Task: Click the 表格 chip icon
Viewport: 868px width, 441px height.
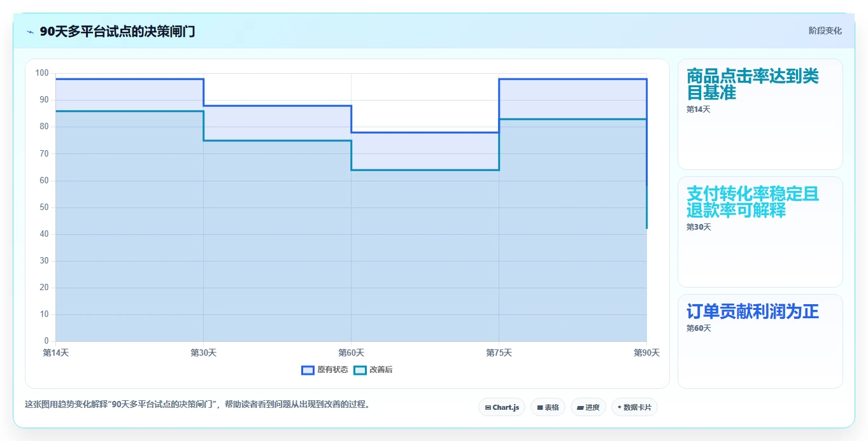Action: click(540, 407)
